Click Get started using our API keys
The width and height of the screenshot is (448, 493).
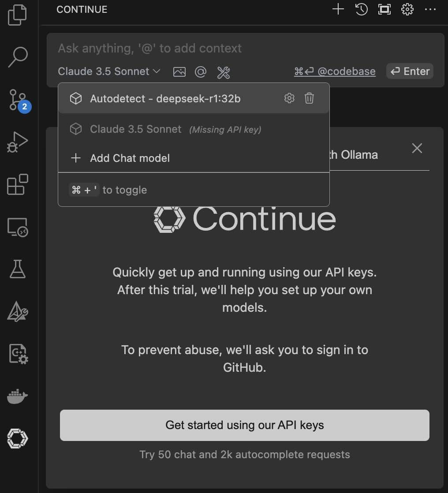point(245,425)
